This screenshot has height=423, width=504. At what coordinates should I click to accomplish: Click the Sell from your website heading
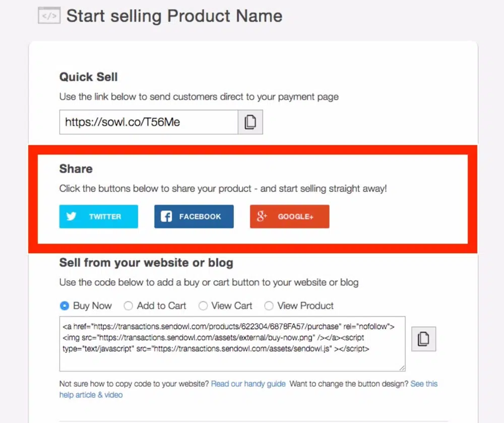(146, 263)
